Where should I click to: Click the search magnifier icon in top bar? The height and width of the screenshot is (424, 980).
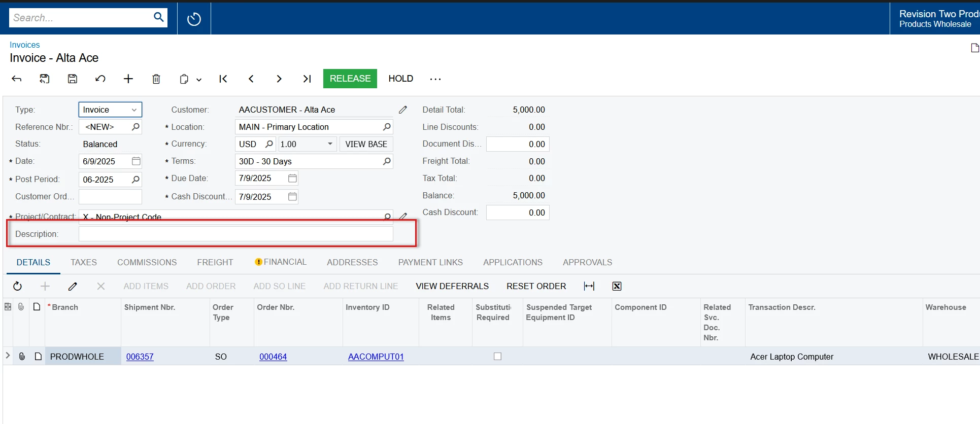coord(159,17)
